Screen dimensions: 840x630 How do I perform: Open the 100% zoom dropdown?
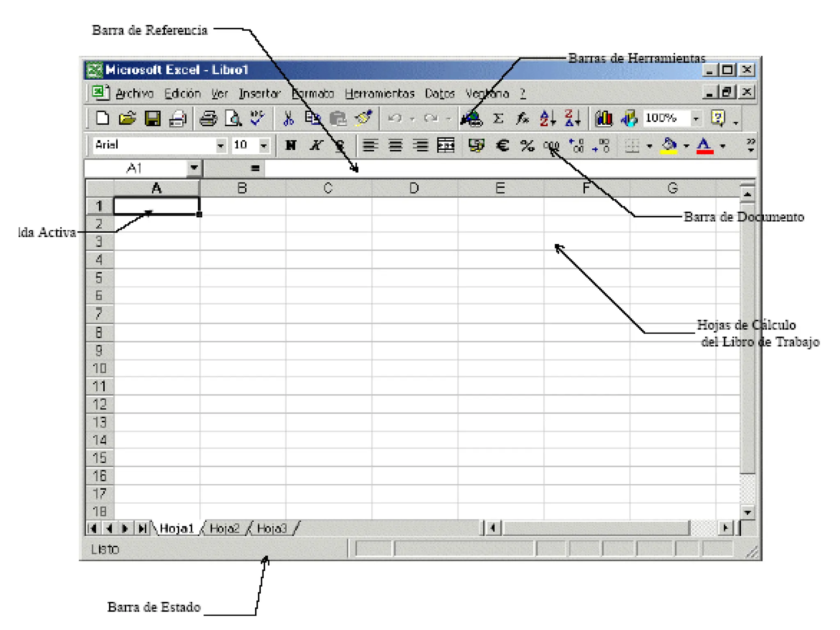coord(696,119)
